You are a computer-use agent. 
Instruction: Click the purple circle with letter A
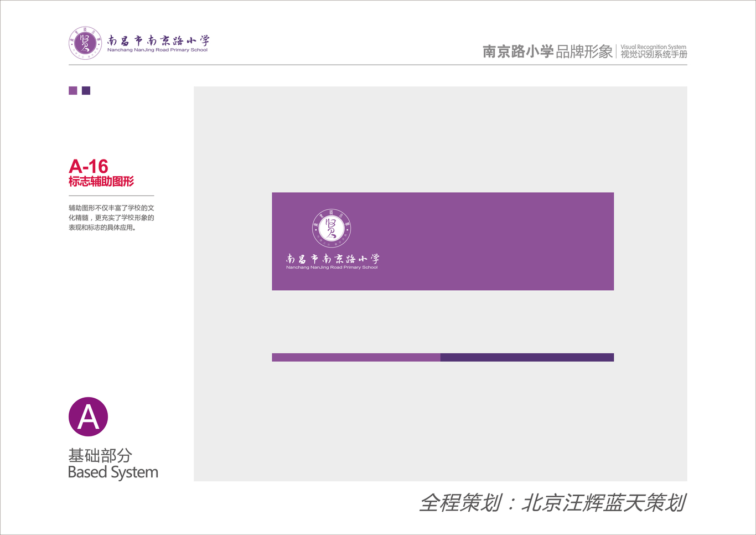coord(88,416)
